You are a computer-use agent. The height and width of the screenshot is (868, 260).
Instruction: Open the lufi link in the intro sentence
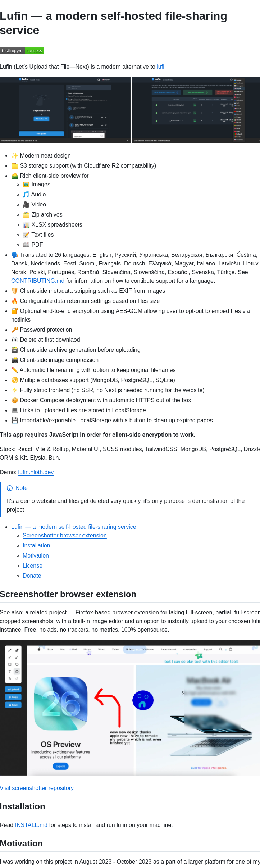160,67
